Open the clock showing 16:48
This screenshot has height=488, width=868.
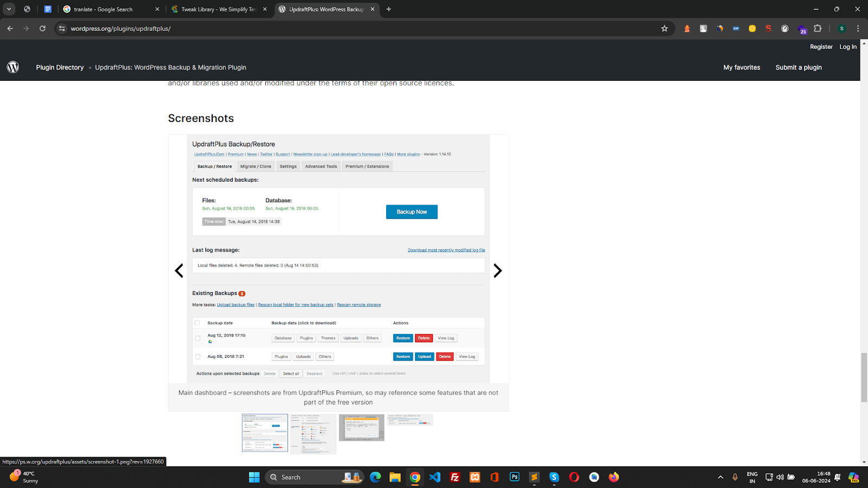(x=816, y=477)
